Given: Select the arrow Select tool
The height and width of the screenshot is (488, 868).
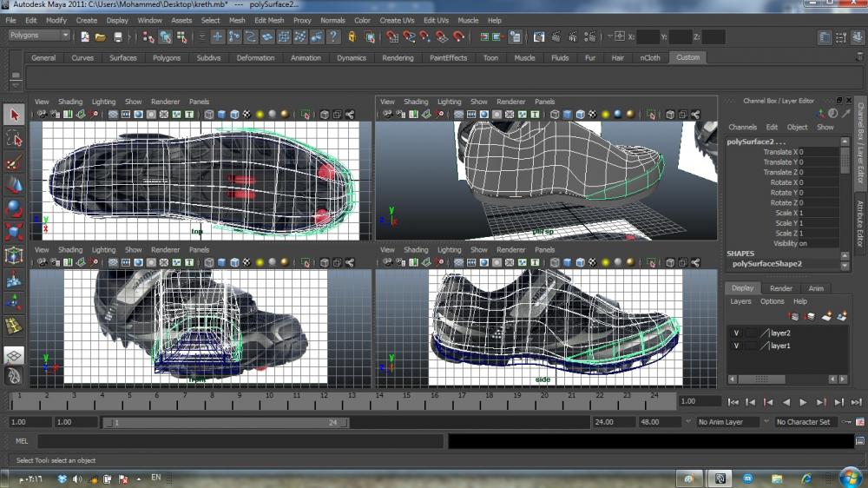Looking at the screenshot, I should pyautogui.click(x=14, y=115).
